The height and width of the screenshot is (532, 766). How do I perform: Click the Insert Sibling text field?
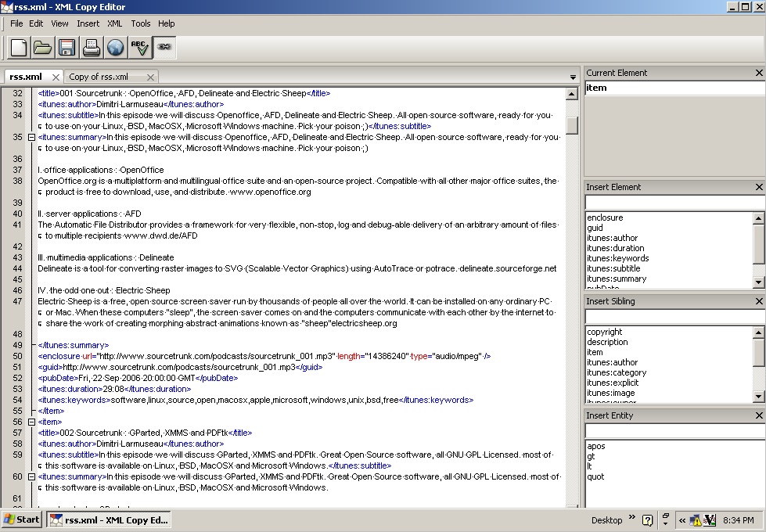point(675,317)
